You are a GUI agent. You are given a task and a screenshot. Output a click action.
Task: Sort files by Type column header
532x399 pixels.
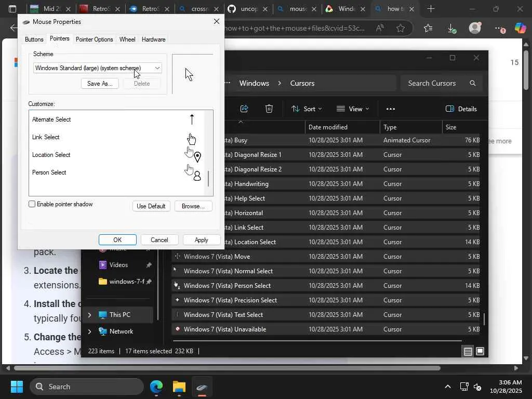click(410, 127)
